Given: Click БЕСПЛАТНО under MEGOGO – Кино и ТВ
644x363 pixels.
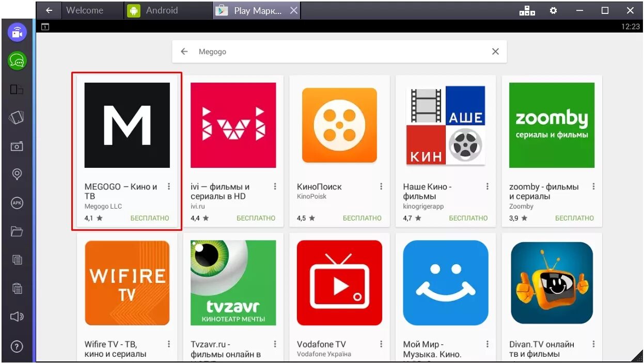Looking at the screenshot, I should [x=150, y=218].
